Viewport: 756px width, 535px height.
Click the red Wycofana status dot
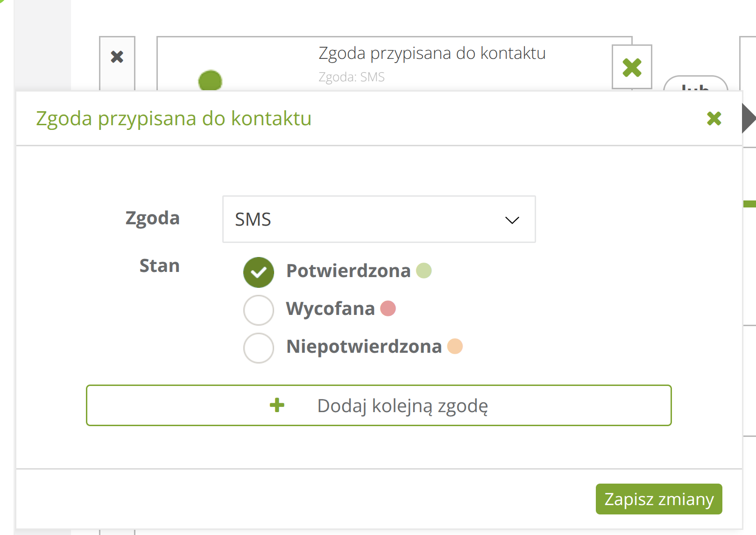click(388, 308)
